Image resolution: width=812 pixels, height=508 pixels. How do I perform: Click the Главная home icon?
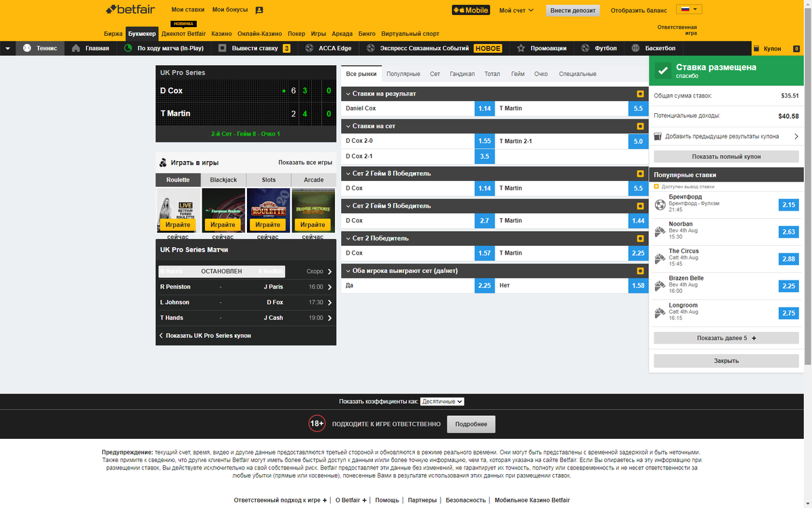click(76, 48)
